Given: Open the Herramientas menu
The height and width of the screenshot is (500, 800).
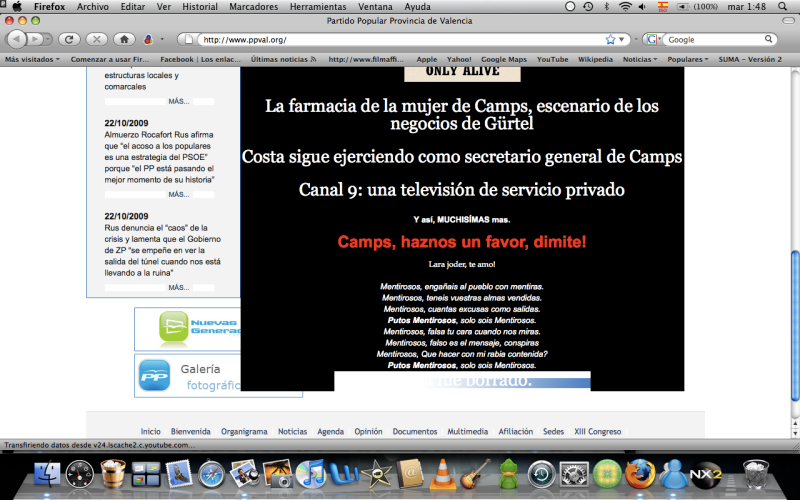Looking at the screenshot, I should coord(318,6).
